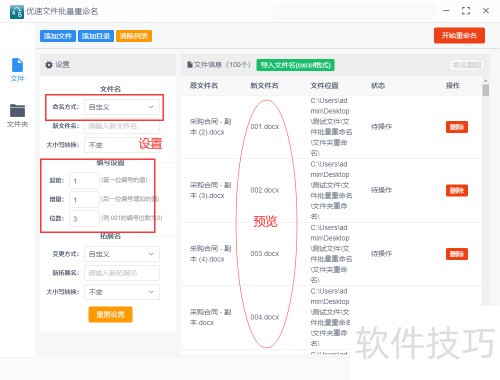Image resolution: width=500 pixels, height=380 pixels.
Task: Click the file path of 003.docx row
Action: [331, 254]
